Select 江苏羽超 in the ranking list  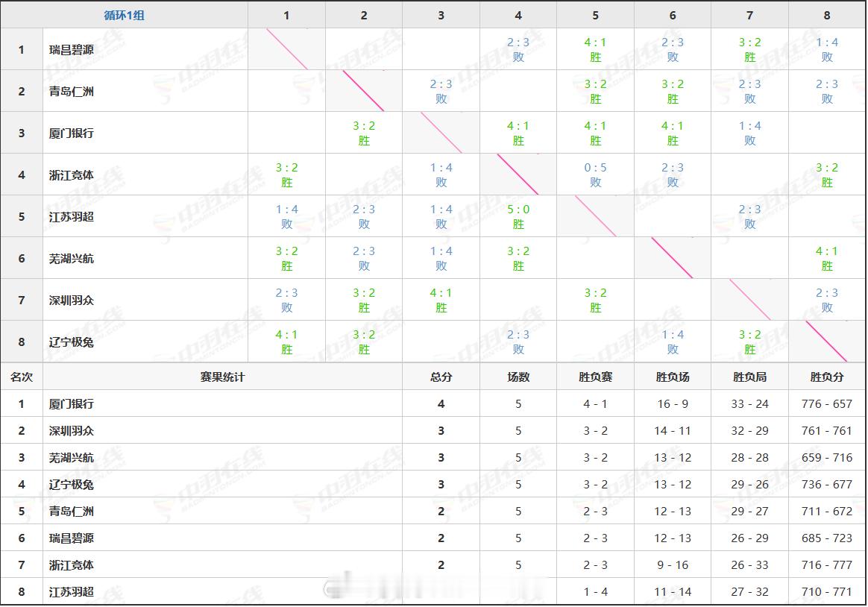[72, 591]
